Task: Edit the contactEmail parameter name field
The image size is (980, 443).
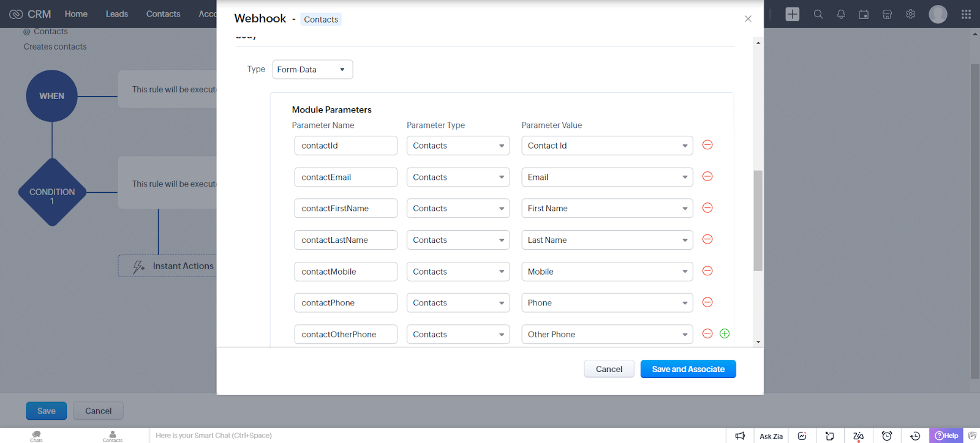Action: [346, 177]
